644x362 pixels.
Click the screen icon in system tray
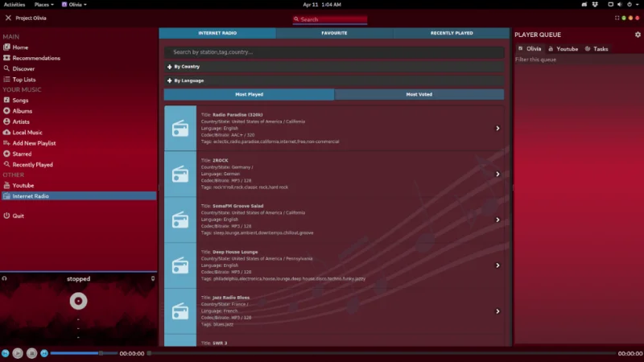pos(610,5)
